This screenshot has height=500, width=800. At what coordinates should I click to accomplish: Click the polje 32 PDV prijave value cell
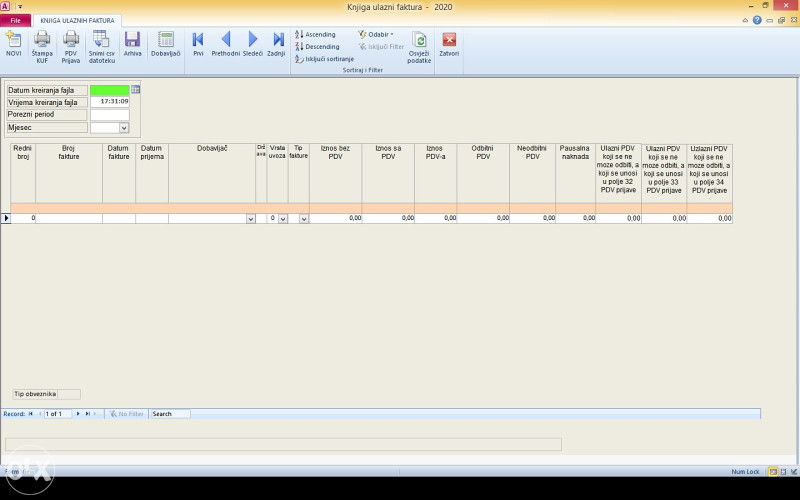point(618,218)
